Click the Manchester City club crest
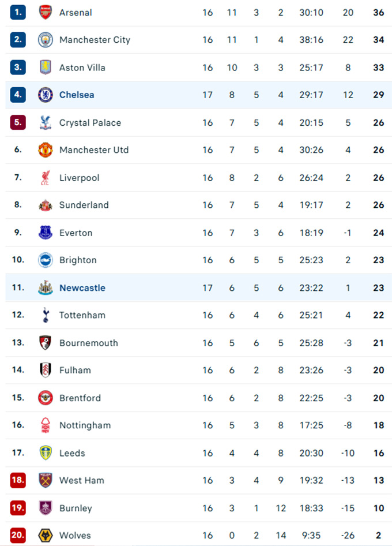 coord(46,40)
